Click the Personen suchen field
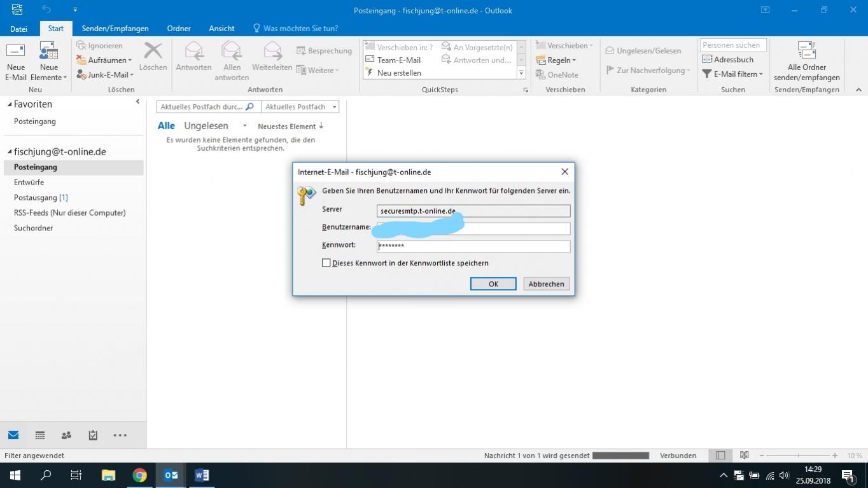The height and width of the screenshot is (488, 868). (733, 45)
